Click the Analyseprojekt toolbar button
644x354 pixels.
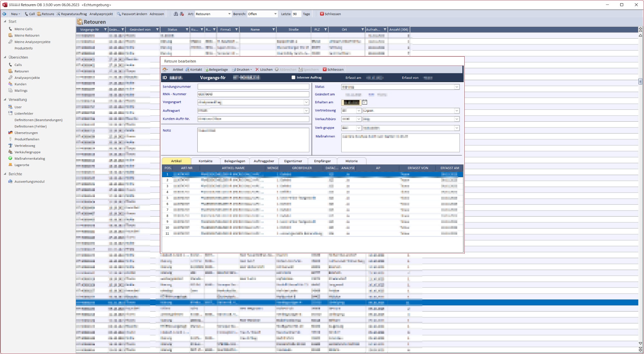tap(101, 14)
